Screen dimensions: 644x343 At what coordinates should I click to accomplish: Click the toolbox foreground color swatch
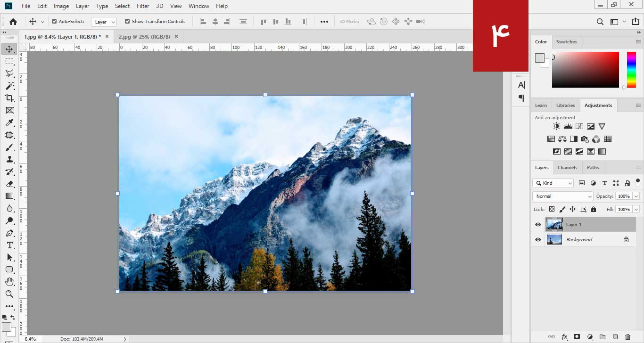pos(7,327)
